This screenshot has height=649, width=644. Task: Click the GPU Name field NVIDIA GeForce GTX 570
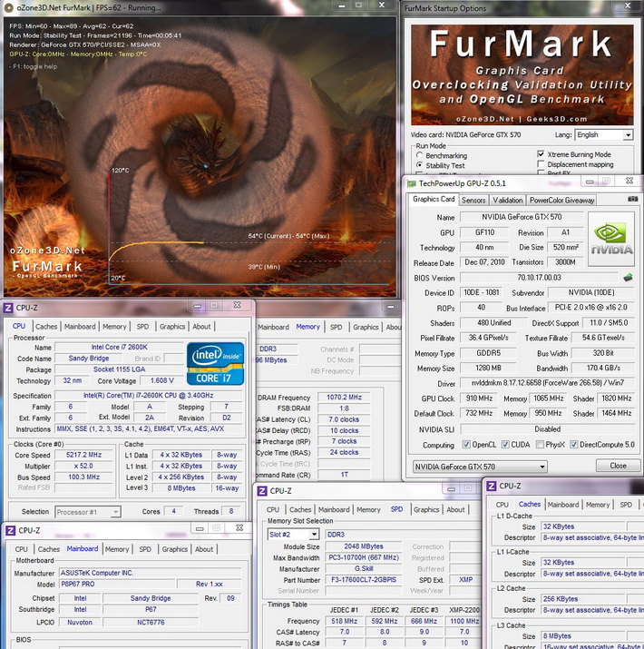click(x=522, y=217)
